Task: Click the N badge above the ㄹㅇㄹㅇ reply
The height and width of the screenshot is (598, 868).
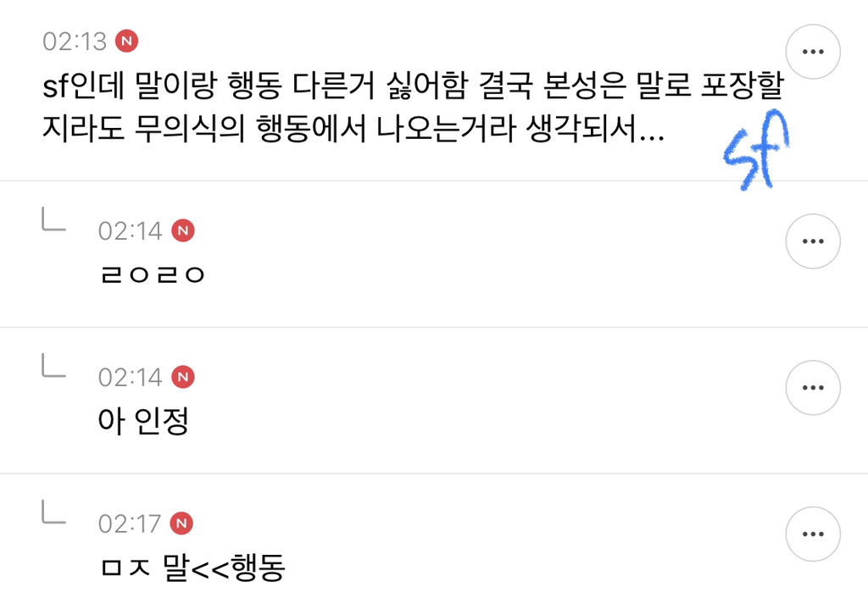Action: click(x=182, y=230)
